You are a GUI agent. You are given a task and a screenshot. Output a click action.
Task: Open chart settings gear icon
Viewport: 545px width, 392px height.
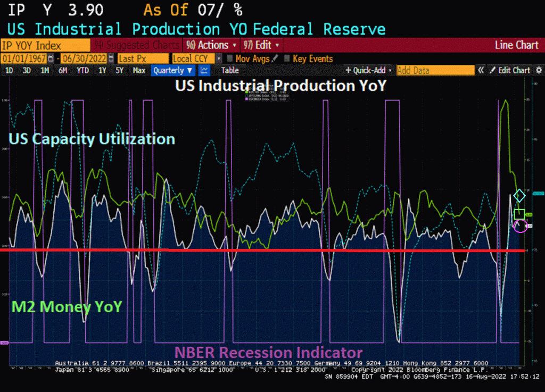pos(539,70)
